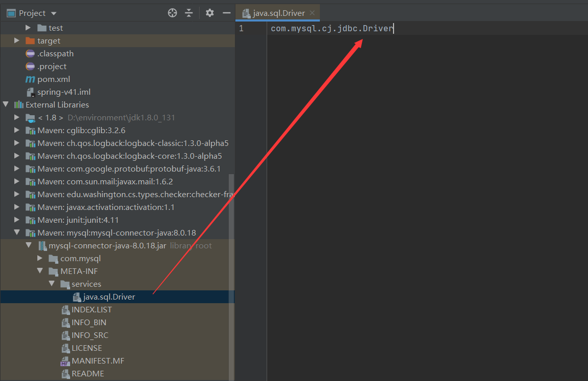Click the logback-classic library icon
Image resolution: width=588 pixels, height=381 pixels.
pos(30,143)
